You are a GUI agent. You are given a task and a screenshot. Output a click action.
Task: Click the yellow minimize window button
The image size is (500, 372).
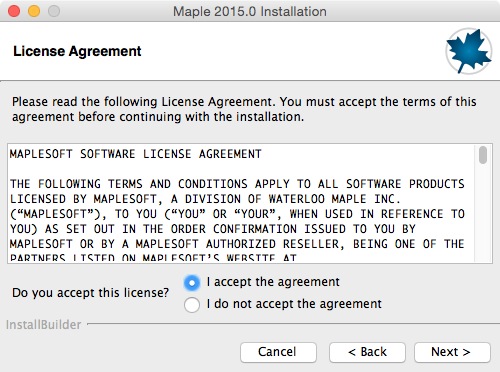click(34, 11)
